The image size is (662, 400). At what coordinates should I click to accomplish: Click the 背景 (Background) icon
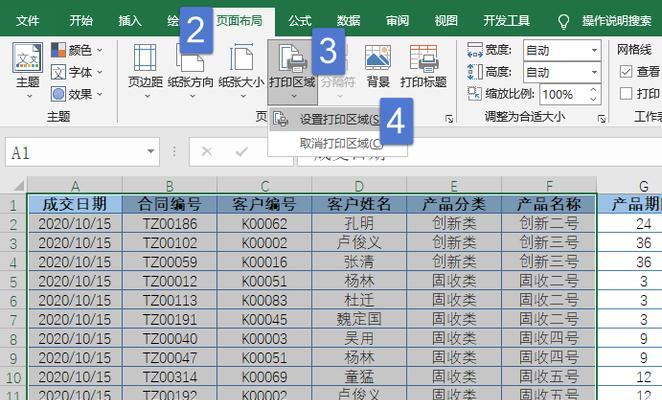(378, 66)
